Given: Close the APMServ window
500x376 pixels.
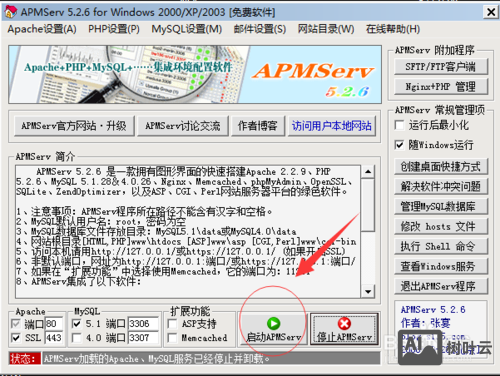Looking at the screenshot, I should point(491,12).
